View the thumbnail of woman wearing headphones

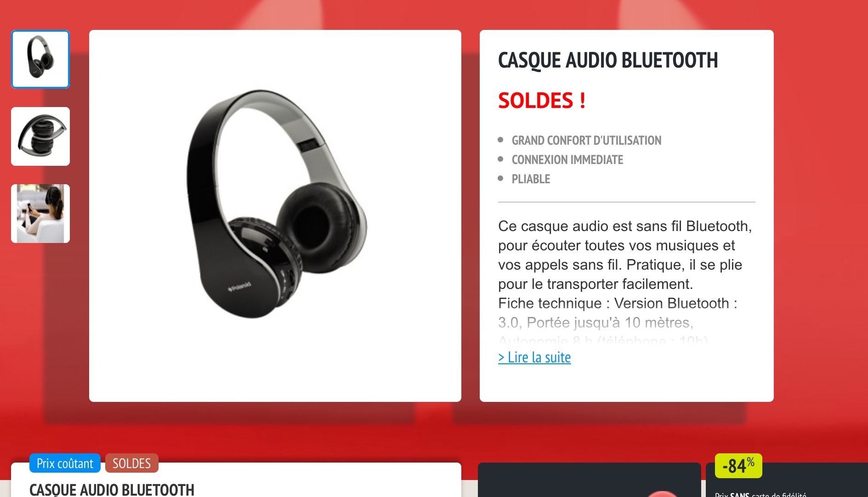tap(40, 214)
